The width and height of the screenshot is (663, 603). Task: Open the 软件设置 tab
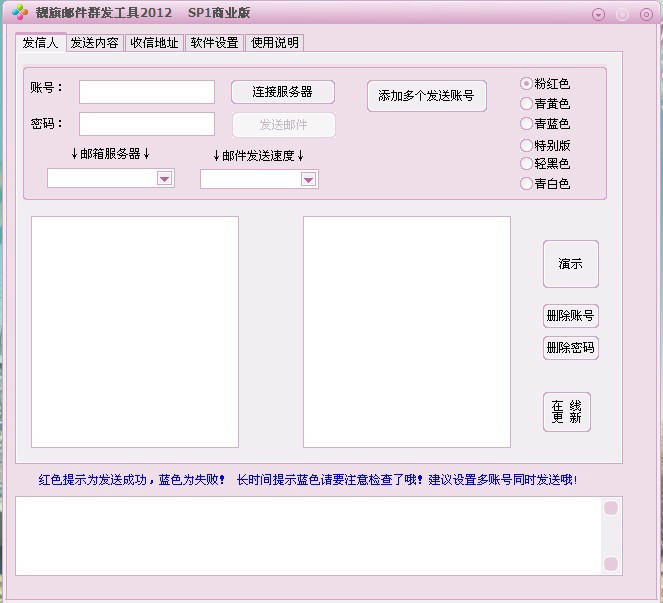click(214, 43)
